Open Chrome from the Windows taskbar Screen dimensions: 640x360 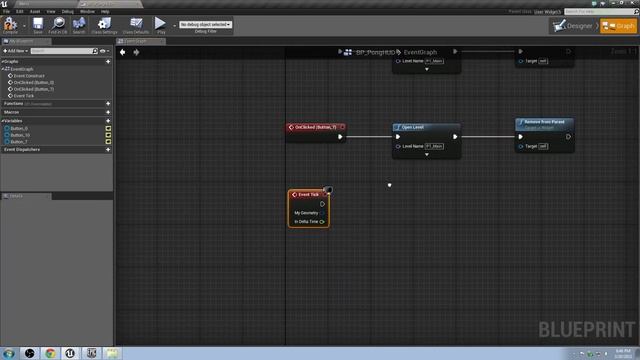pos(50,353)
